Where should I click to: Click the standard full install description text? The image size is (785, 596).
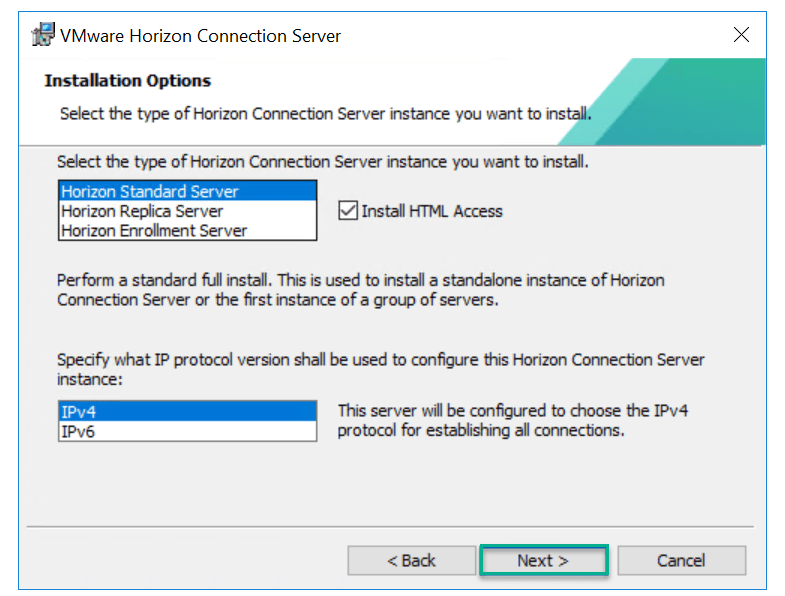pos(360,290)
